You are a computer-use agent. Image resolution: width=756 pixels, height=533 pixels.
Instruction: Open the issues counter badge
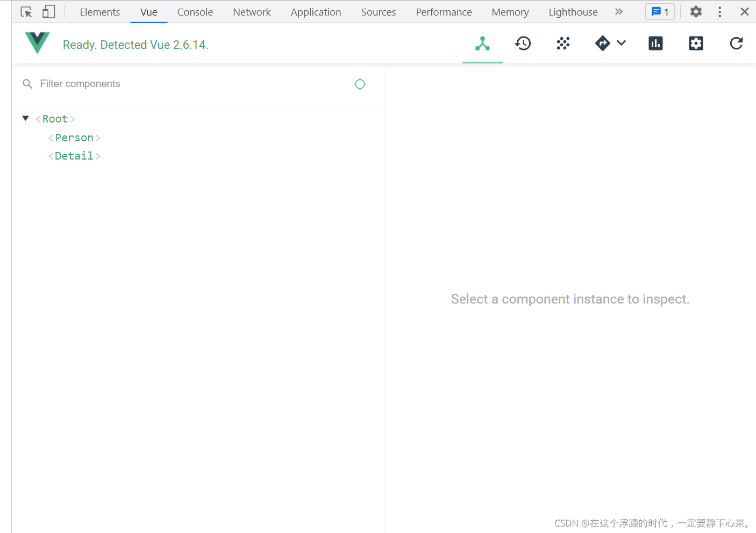[660, 12]
